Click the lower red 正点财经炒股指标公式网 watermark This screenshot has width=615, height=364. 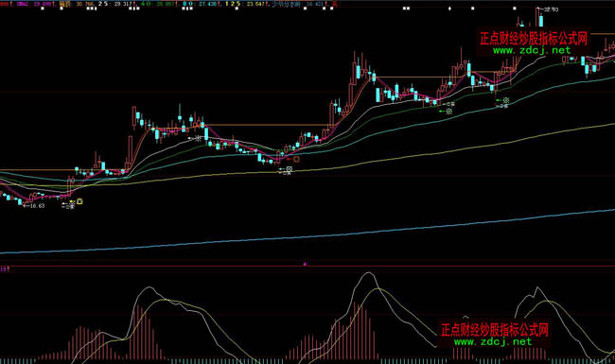coord(495,330)
